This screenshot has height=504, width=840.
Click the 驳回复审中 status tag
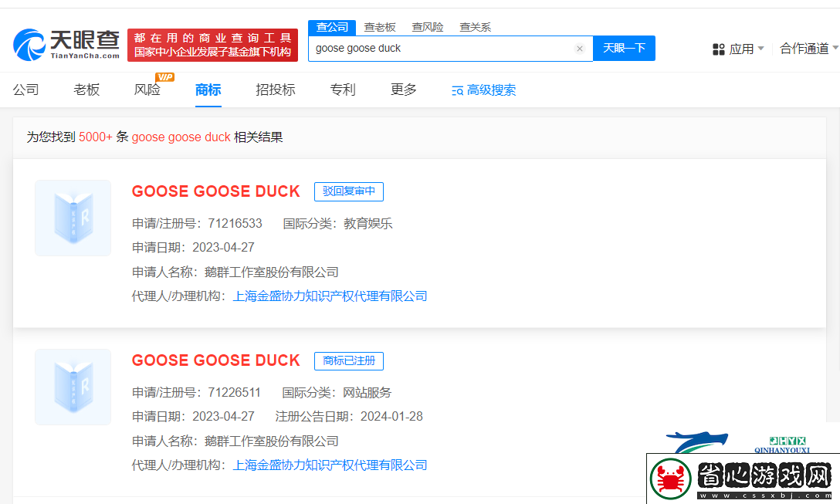(x=349, y=191)
